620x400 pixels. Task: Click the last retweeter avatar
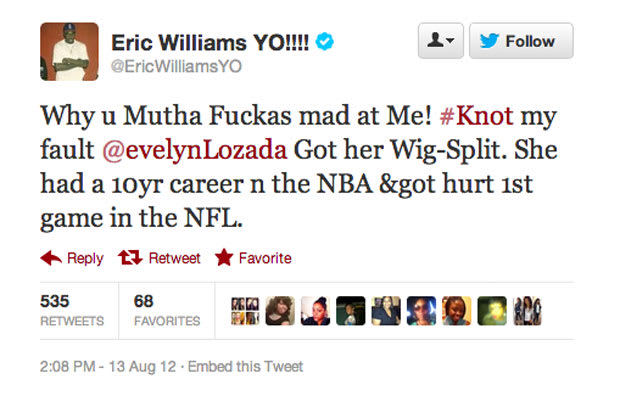click(527, 311)
